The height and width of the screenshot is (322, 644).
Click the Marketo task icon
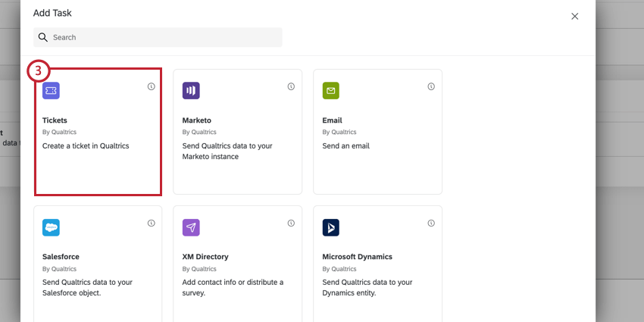tap(191, 91)
